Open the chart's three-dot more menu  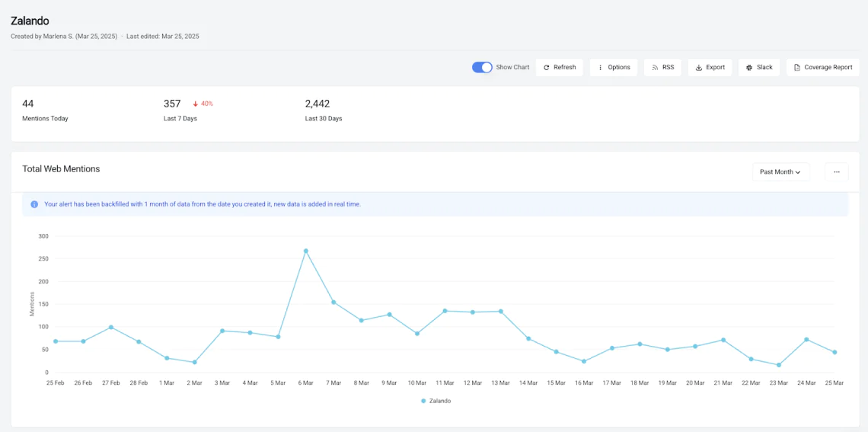click(x=837, y=171)
